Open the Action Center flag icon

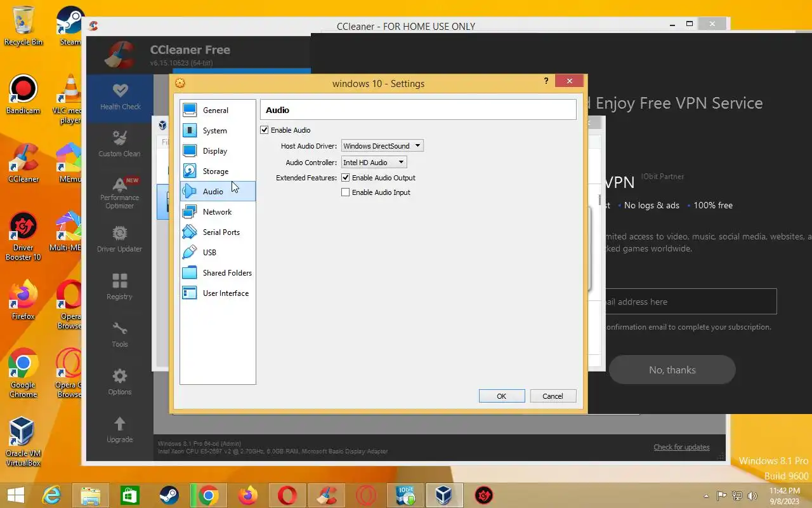(x=721, y=496)
